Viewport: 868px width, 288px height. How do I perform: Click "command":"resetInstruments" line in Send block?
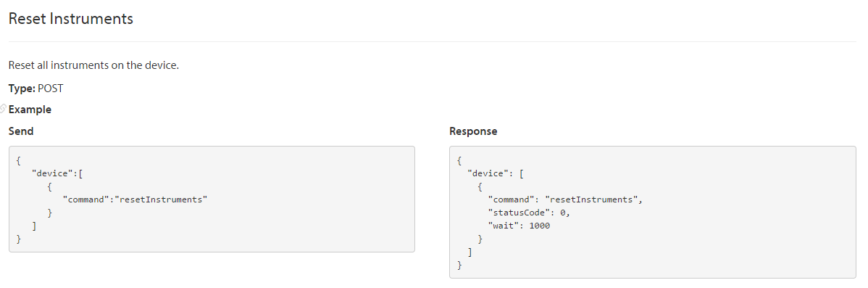tap(135, 199)
